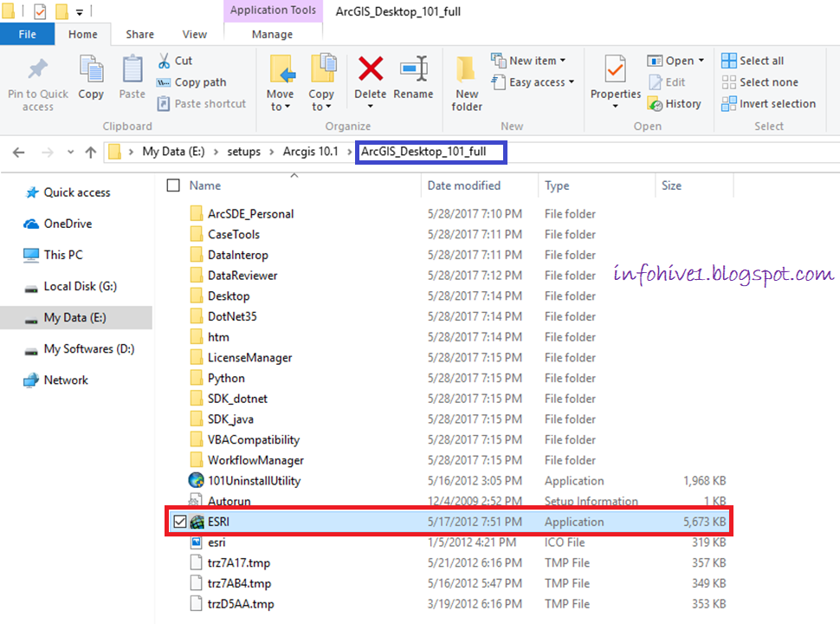Click the quick access toolbar properties icon
Viewport: 840px width, 624px height.
[40, 11]
